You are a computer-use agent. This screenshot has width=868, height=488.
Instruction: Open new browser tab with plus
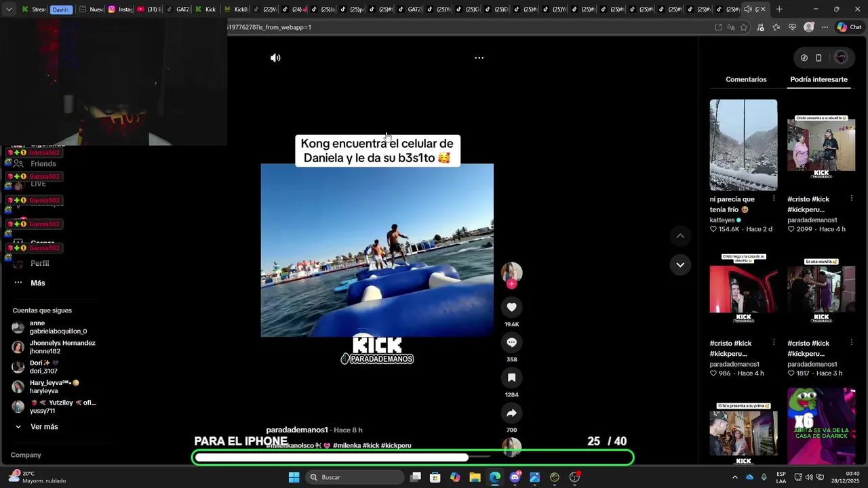tap(779, 9)
